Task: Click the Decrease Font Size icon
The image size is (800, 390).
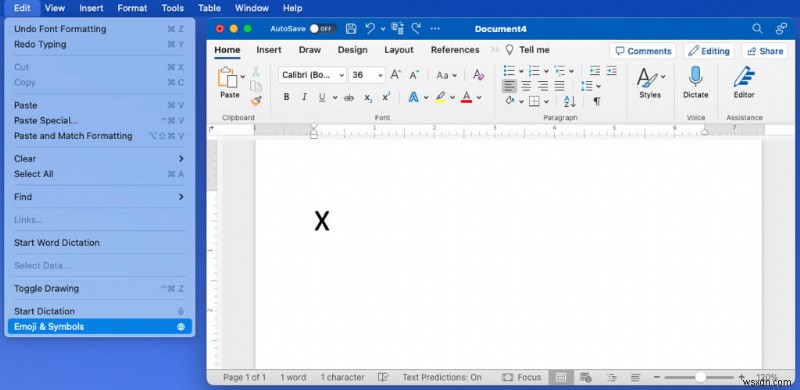Action: coord(414,75)
